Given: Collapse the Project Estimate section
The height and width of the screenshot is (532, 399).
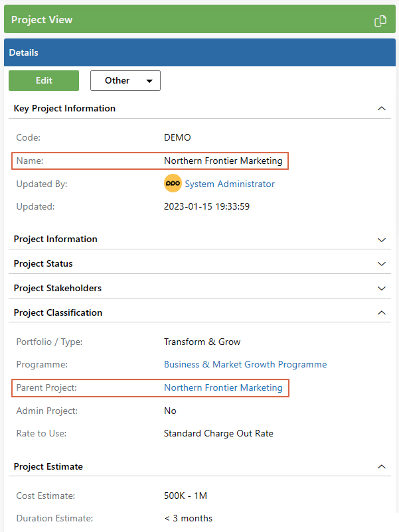Looking at the screenshot, I should (382, 466).
